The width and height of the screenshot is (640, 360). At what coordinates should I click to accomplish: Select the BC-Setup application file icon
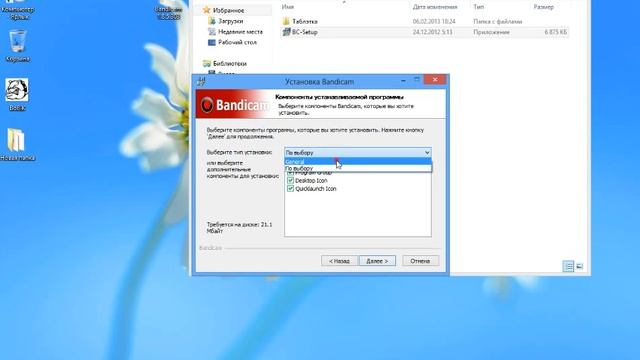click(x=287, y=32)
